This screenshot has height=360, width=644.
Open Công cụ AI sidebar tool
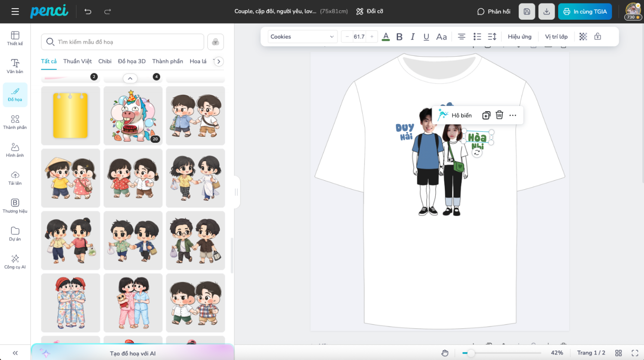point(15,261)
